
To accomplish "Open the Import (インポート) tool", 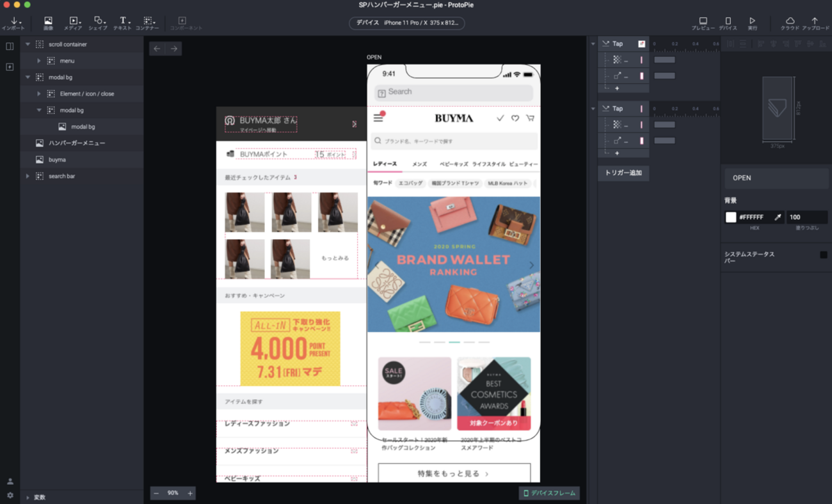I will tap(13, 24).
